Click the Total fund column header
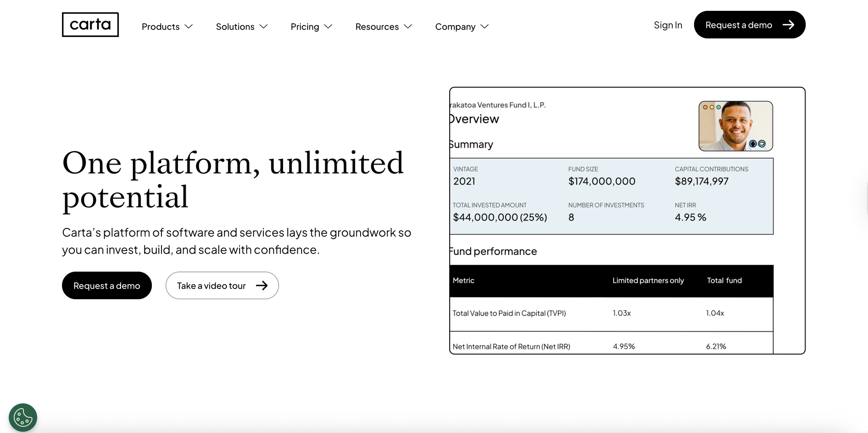Screen dimensions: 868x433 coord(724,281)
